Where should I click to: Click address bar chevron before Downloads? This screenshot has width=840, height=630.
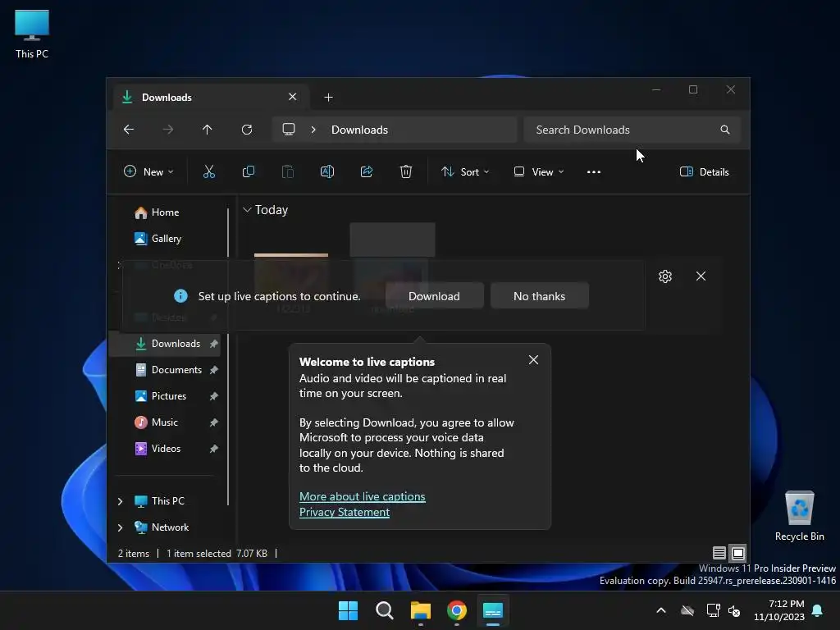point(313,130)
